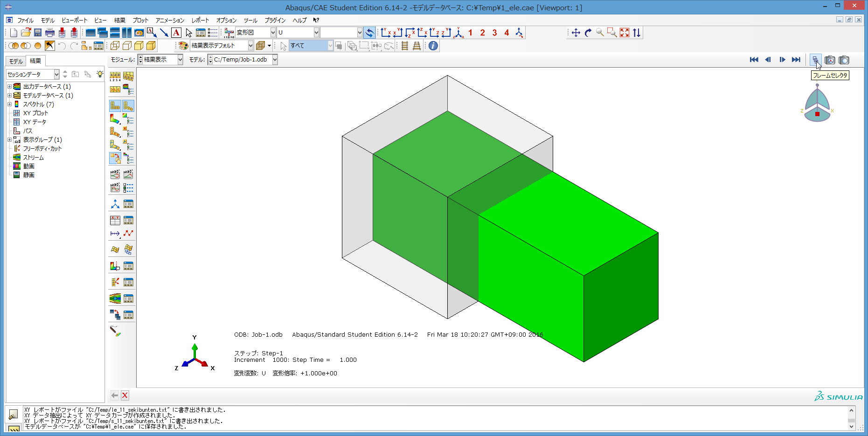The height and width of the screenshot is (436, 868).
Task: Click the create coordinate system icon
Action: click(115, 204)
